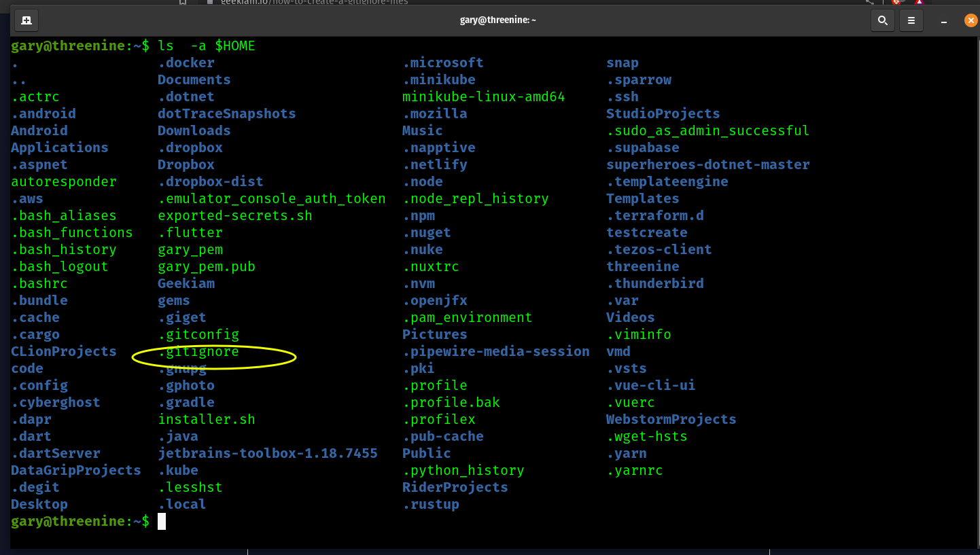
Task: Click the autoresponder file entry
Action: click(64, 181)
